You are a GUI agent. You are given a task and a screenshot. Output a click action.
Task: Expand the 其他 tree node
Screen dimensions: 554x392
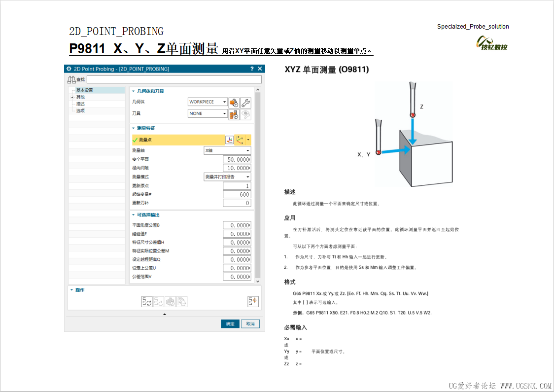point(72,97)
